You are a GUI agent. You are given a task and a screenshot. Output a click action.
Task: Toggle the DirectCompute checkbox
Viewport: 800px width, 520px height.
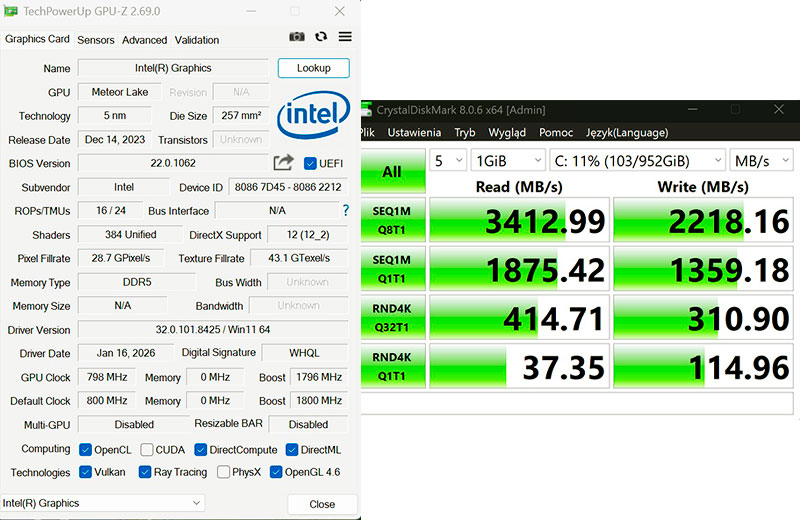click(x=201, y=450)
